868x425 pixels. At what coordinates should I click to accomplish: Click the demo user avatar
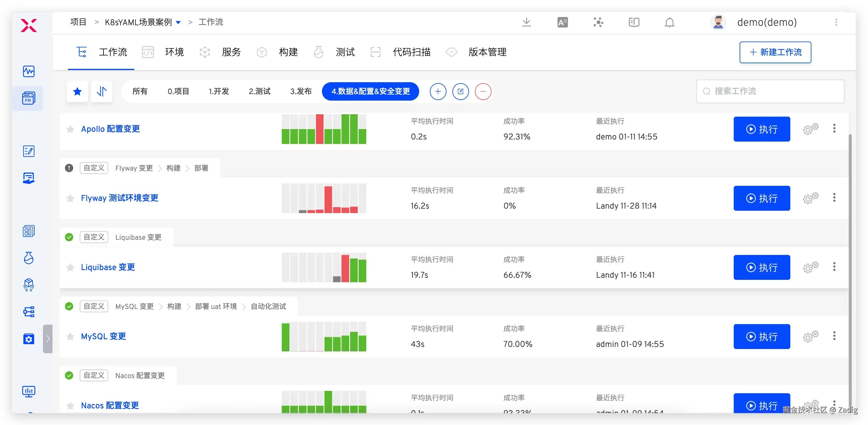tap(718, 22)
